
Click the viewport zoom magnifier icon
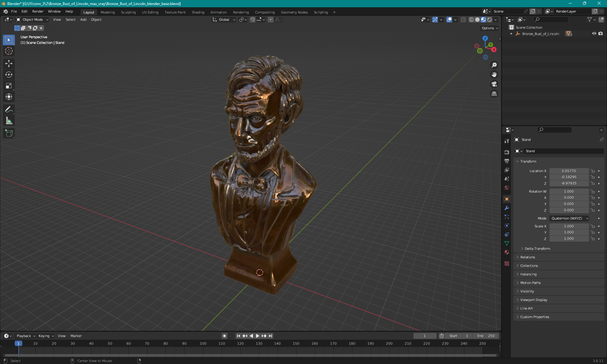click(x=494, y=65)
